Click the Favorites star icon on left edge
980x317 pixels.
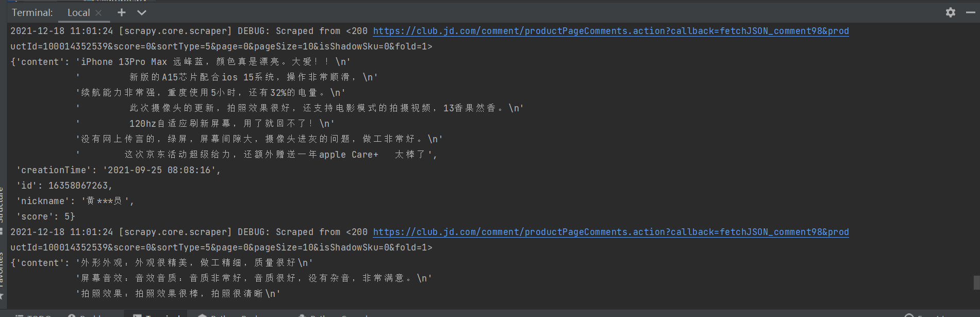pos(2,296)
